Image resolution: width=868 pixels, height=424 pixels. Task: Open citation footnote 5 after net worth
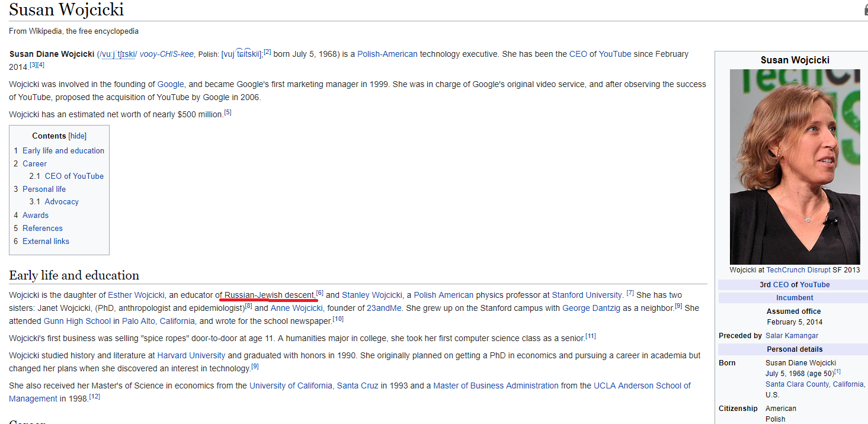point(228,113)
